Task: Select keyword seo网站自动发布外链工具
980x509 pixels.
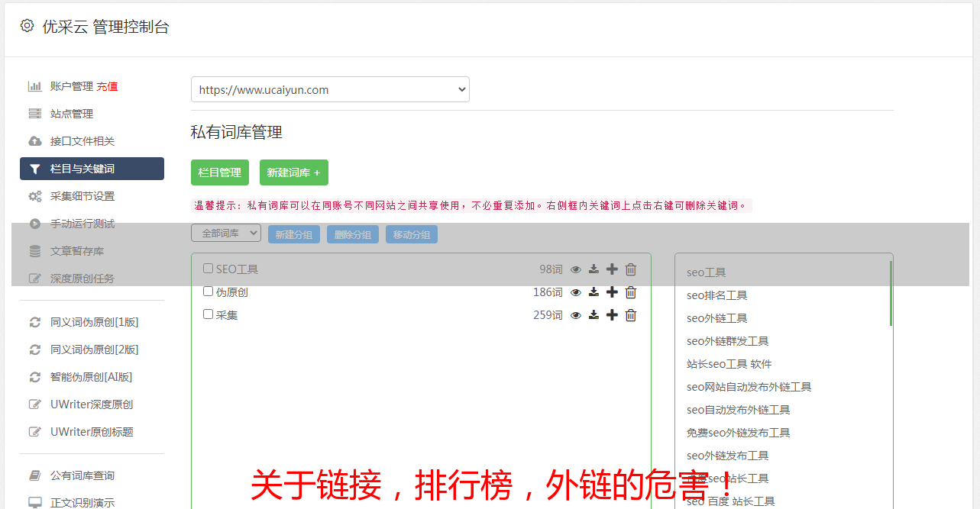Action: pos(749,387)
